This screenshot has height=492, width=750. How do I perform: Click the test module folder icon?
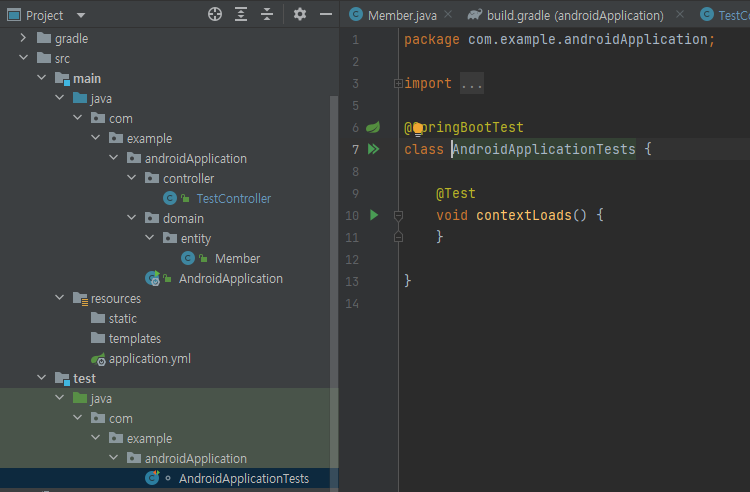click(x=62, y=379)
